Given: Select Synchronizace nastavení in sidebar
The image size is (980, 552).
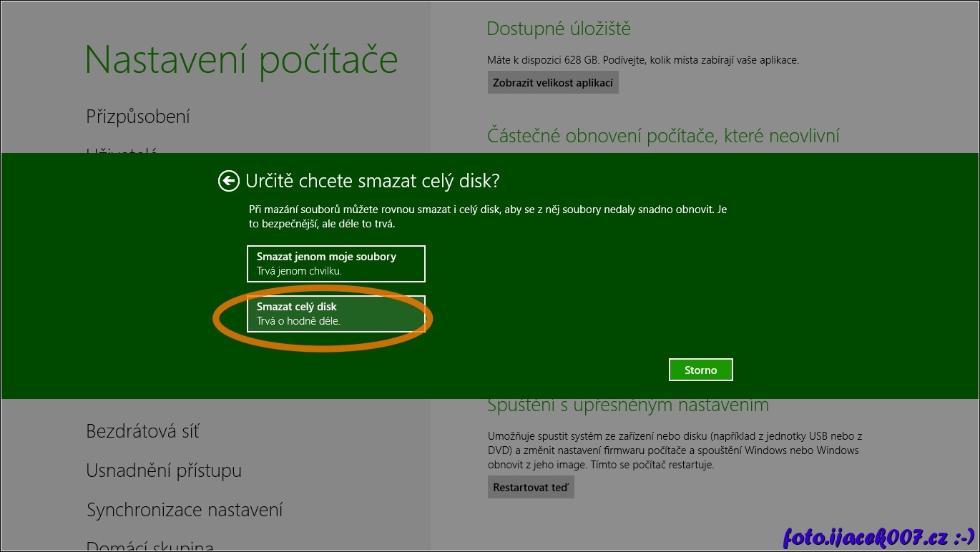Looking at the screenshot, I should (185, 510).
